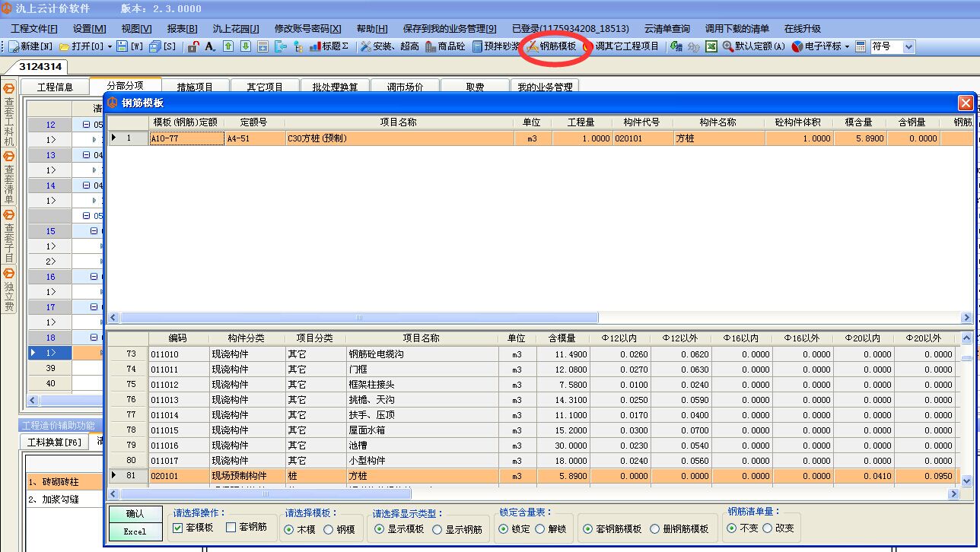
Task: Collapse tree node in row 13
Action: click(86, 155)
